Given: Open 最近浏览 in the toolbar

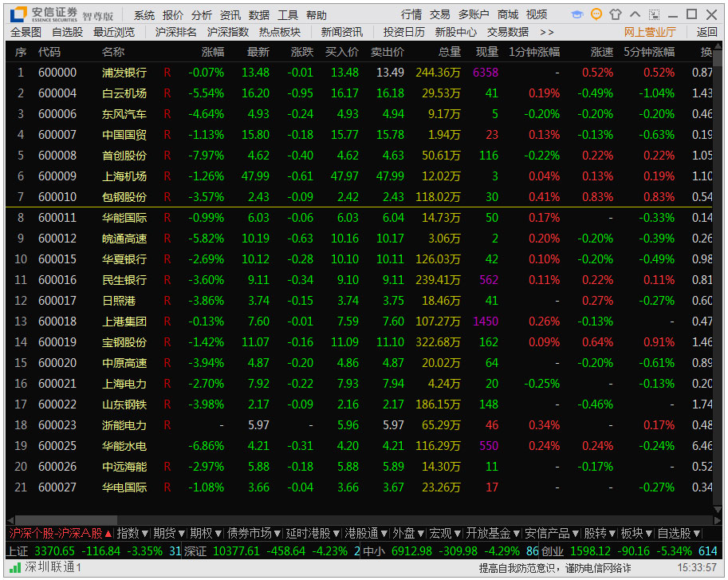Looking at the screenshot, I should [114, 32].
